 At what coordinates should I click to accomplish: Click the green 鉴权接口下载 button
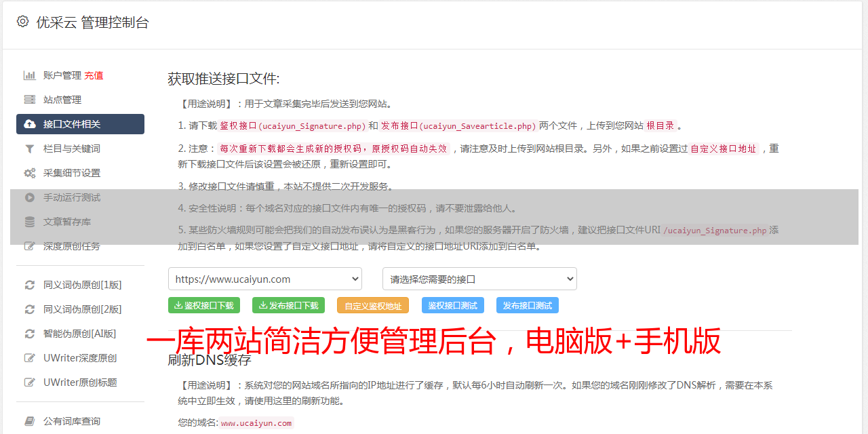click(204, 305)
